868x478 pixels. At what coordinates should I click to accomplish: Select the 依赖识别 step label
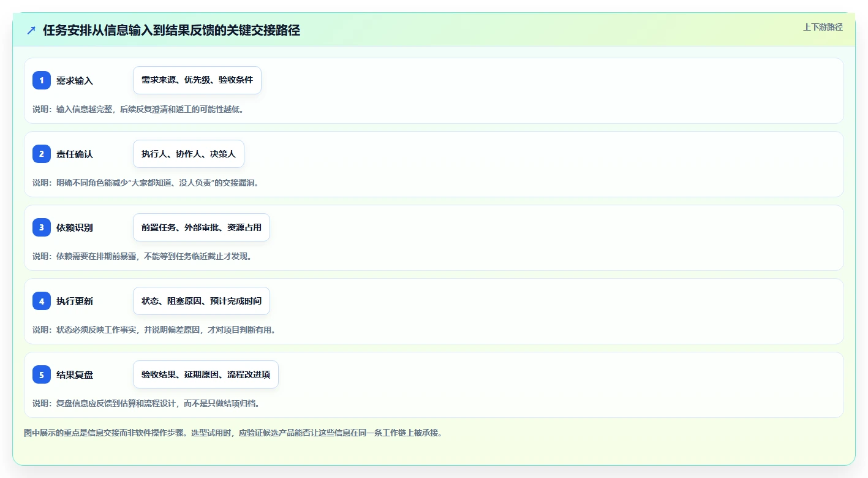click(75, 227)
